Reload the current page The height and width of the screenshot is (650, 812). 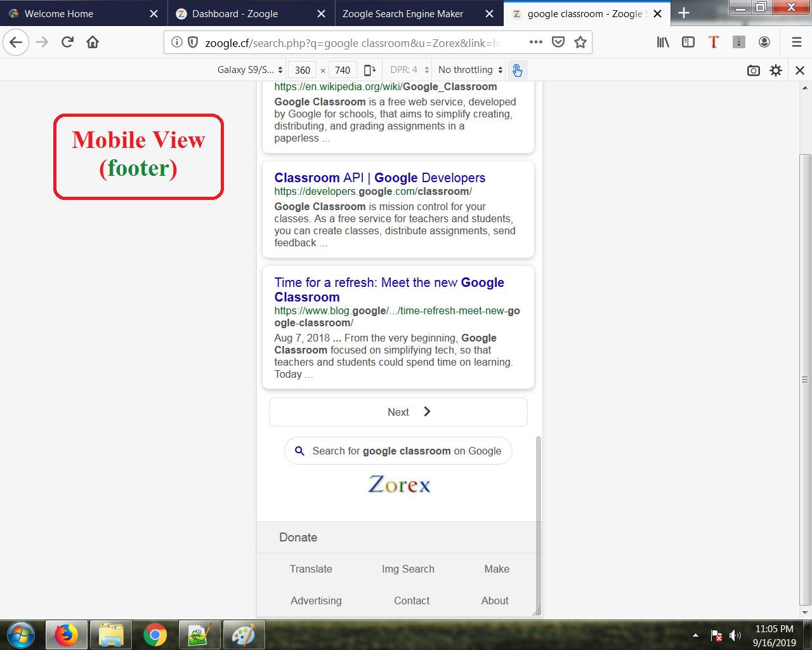67,43
